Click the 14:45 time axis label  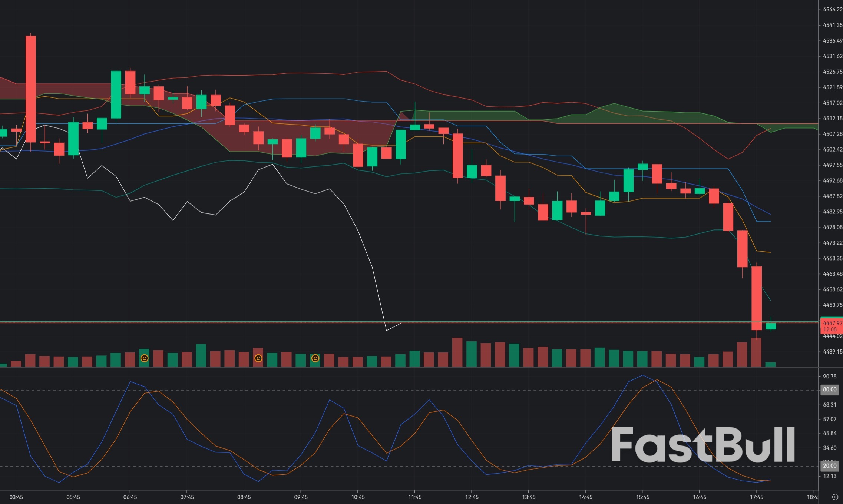586,497
